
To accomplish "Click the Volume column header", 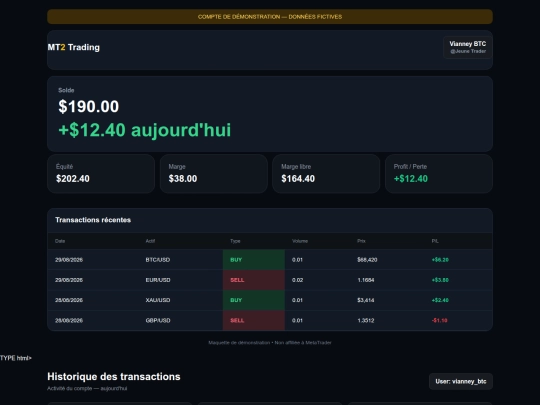I will (x=300, y=241).
